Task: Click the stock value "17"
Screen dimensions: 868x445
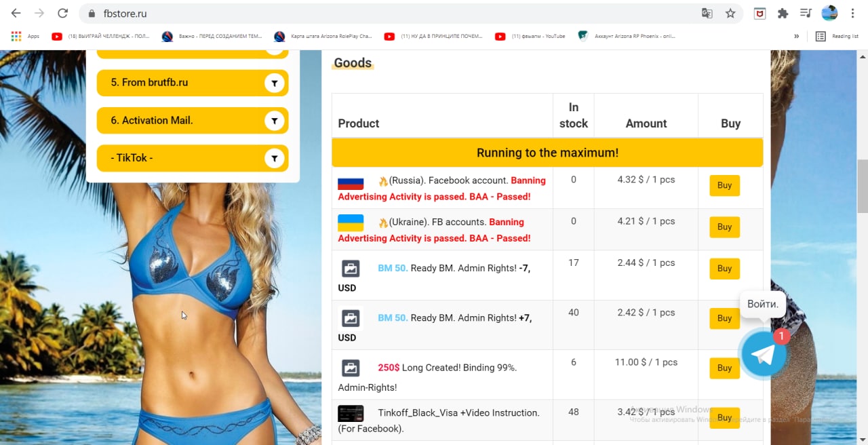Action: [x=574, y=263]
